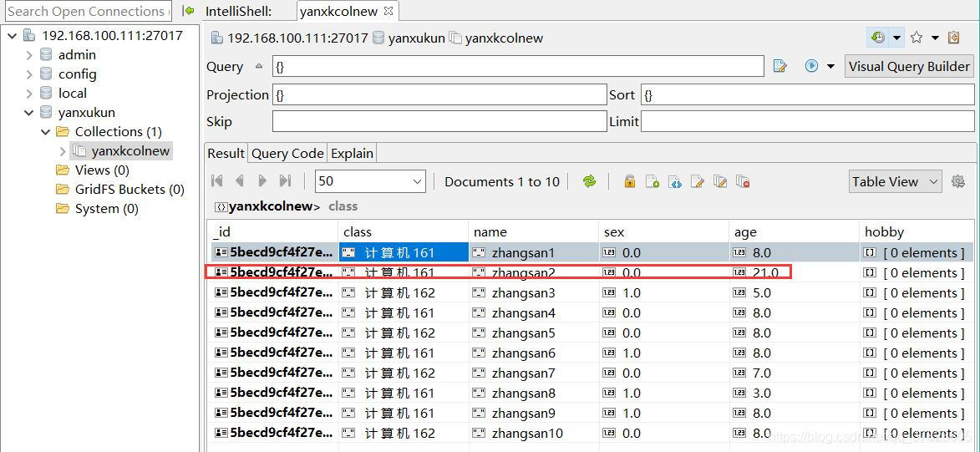Open the page size 50 dropdown

tap(370, 181)
